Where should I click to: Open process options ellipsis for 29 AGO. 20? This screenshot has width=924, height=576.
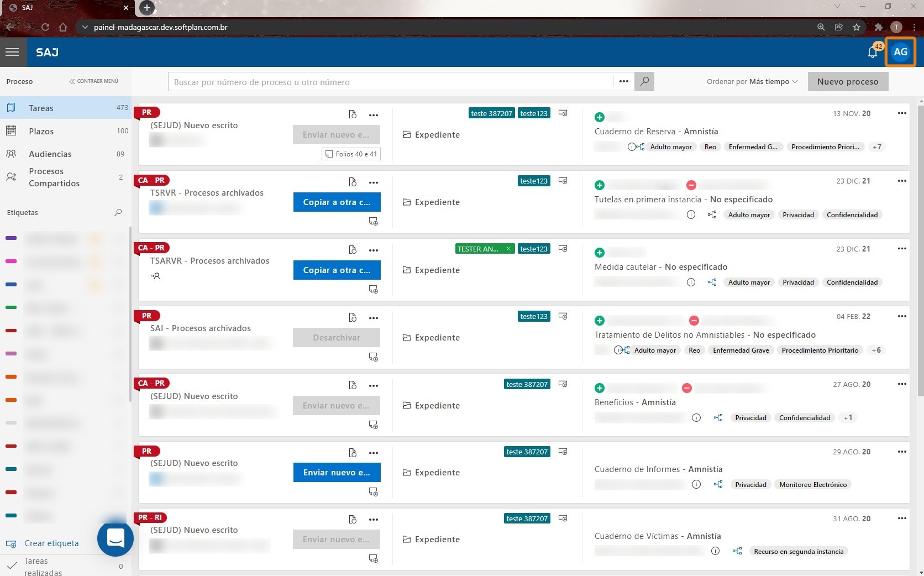pyautogui.click(x=902, y=452)
